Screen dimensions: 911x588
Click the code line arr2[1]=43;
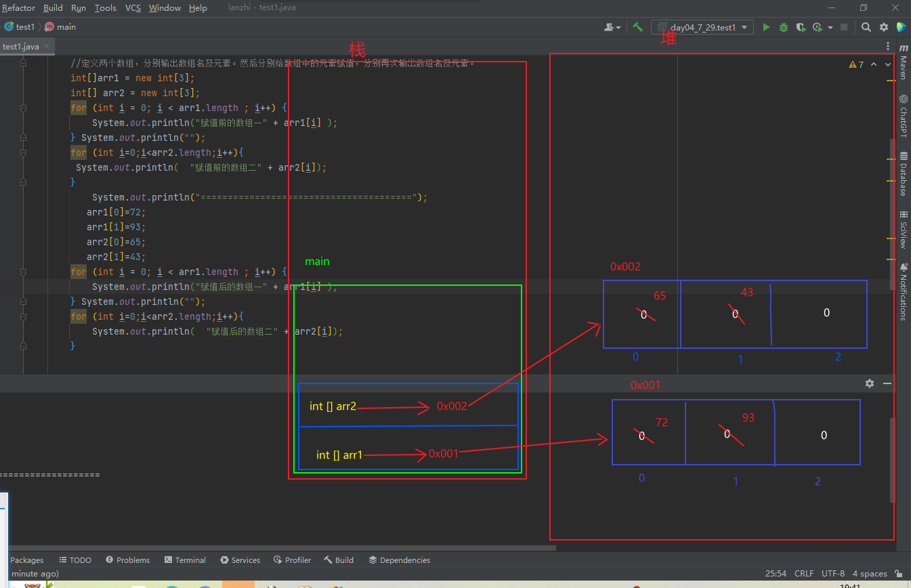116,257
